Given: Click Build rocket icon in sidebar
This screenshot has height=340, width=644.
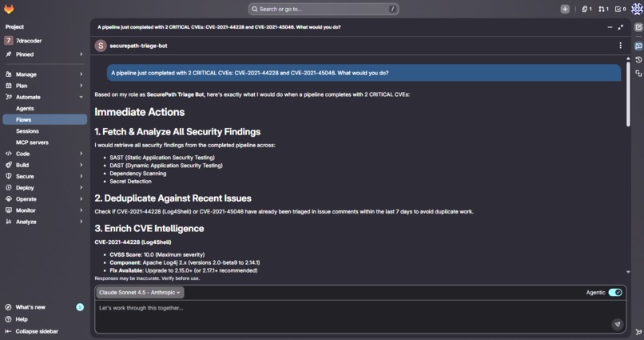Looking at the screenshot, I should pyautogui.click(x=8, y=165).
